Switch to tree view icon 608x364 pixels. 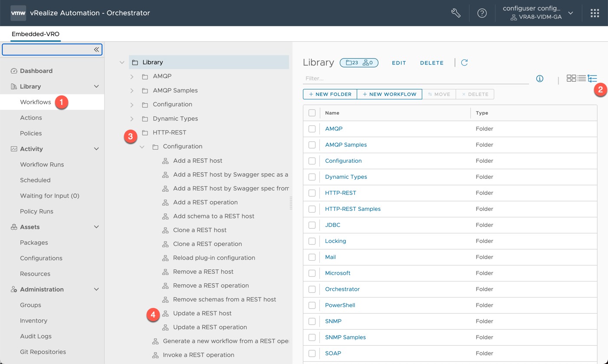coord(592,79)
